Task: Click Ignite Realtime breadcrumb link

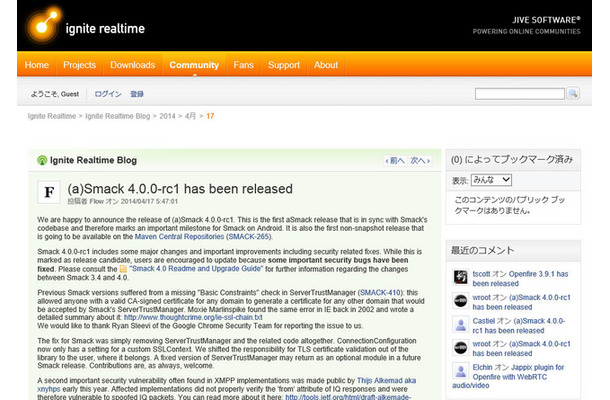Action: (x=52, y=116)
